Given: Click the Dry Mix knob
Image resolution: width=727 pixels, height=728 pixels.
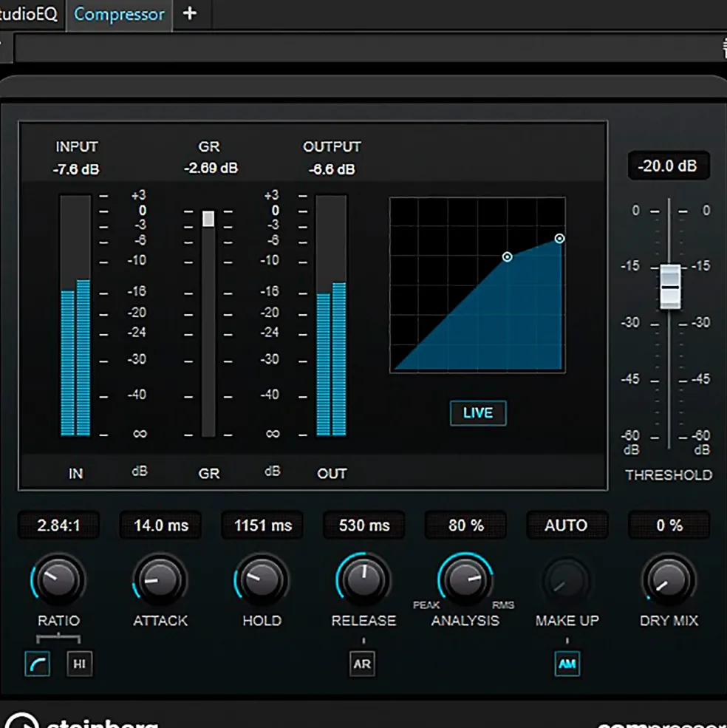Looking at the screenshot, I should (669, 580).
